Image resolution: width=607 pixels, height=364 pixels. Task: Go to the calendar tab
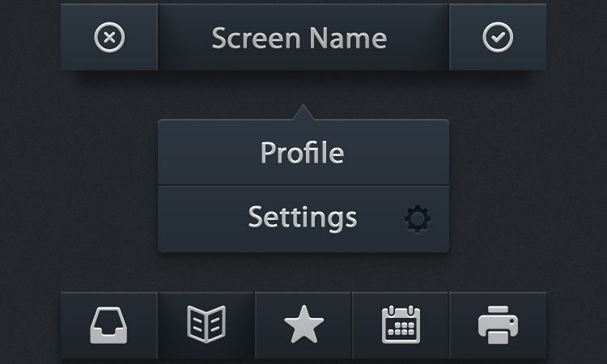click(x=401, y=326)
